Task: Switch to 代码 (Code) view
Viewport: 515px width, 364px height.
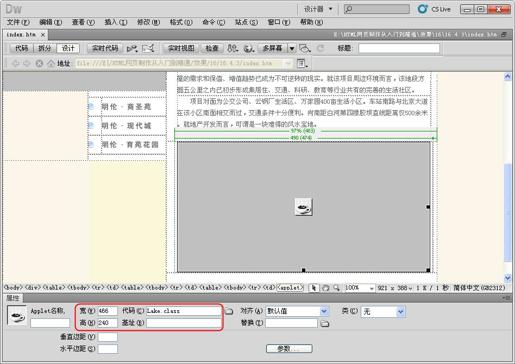Action: tap(22, 48)
